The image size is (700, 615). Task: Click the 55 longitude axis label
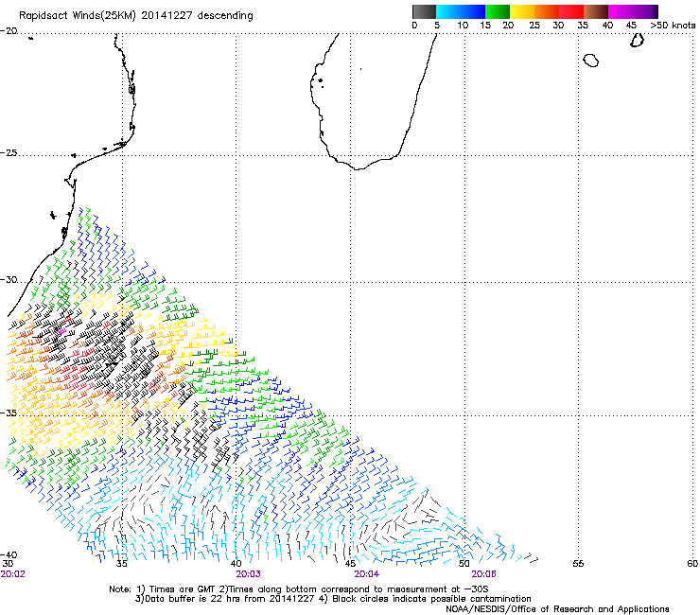pyautogui.click(x=578, y=564)
